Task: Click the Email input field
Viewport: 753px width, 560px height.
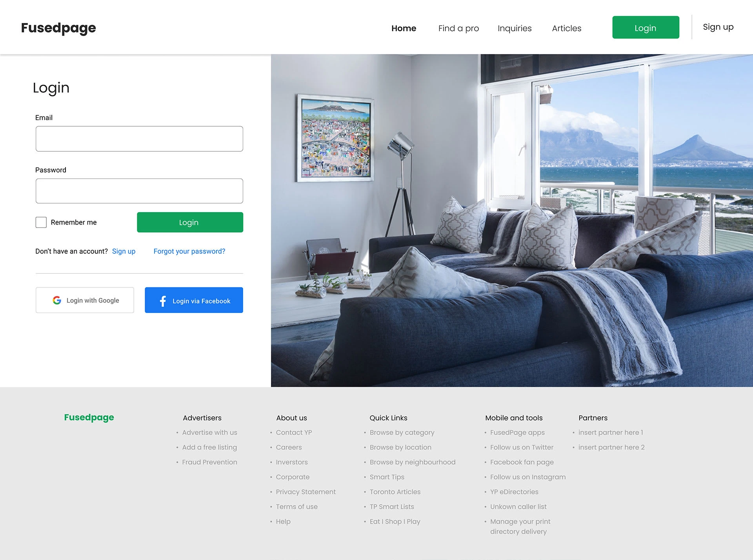Action: click(x=139, y=139)
